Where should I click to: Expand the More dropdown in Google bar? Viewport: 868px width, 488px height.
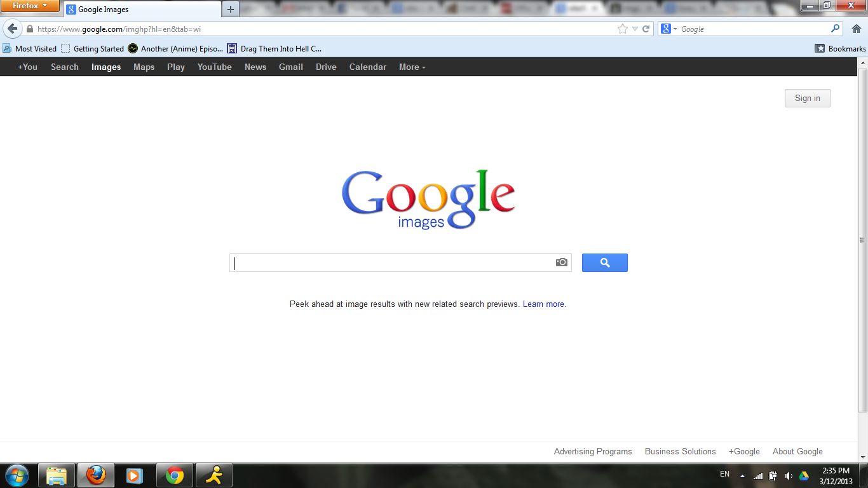pos(412,67)
